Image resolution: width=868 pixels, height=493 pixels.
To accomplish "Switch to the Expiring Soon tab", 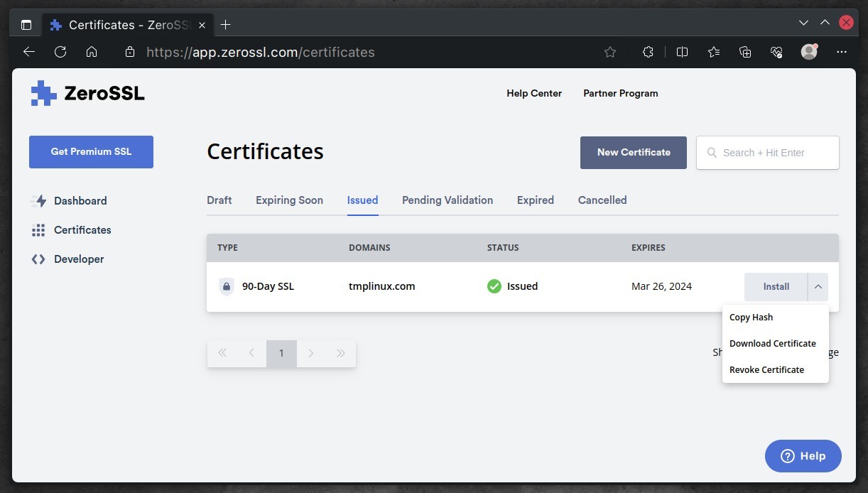I will pos(289,200).
